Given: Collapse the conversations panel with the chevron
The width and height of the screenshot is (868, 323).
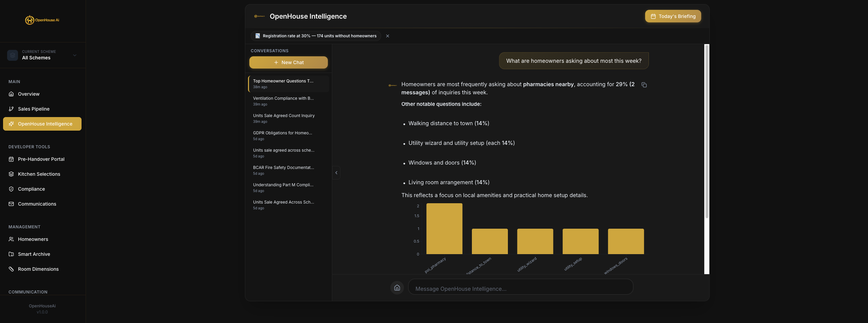Looking at the screenshot, I should point(336,172).
